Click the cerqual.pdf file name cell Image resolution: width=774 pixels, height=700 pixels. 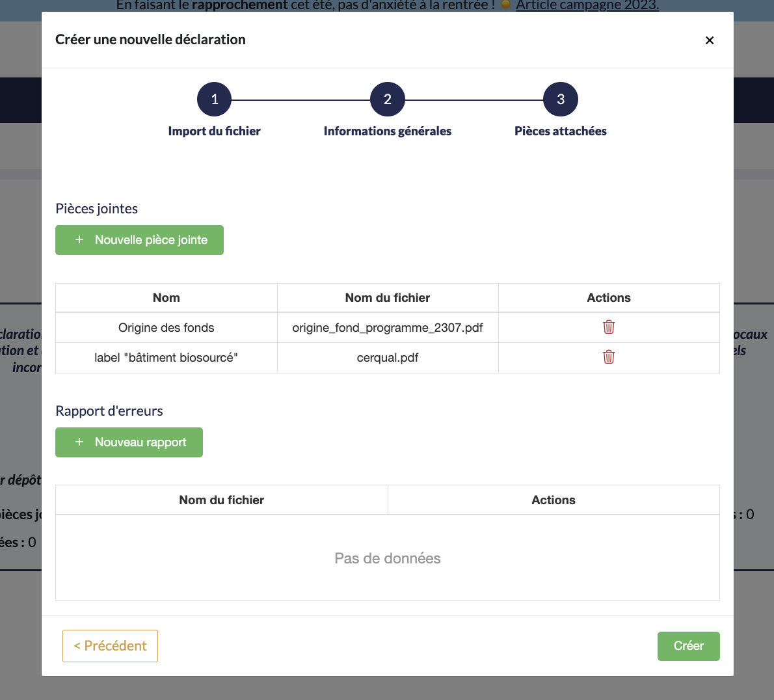click(x=388, y=358)
